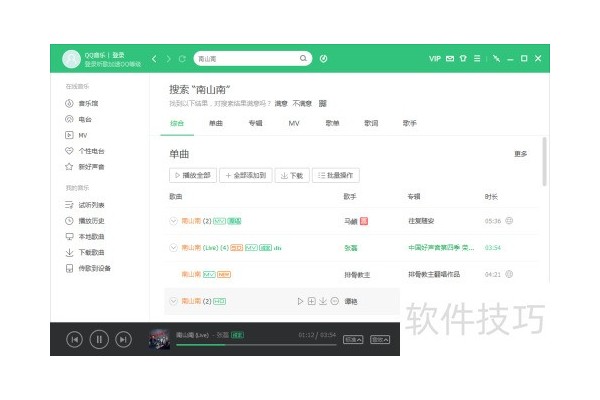Open artist 排骨教主
The image size is (600, 400).
point(357,275)
